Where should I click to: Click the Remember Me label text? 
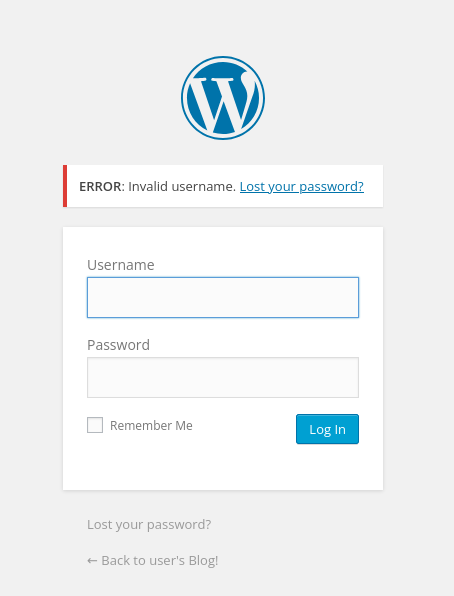point(151,425)
